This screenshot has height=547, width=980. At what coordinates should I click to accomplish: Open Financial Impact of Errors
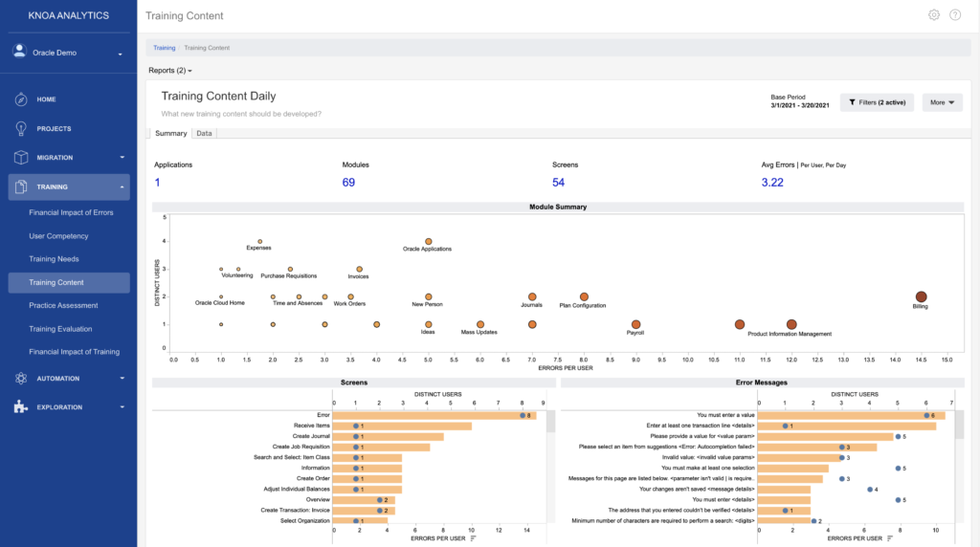(71, 212)
